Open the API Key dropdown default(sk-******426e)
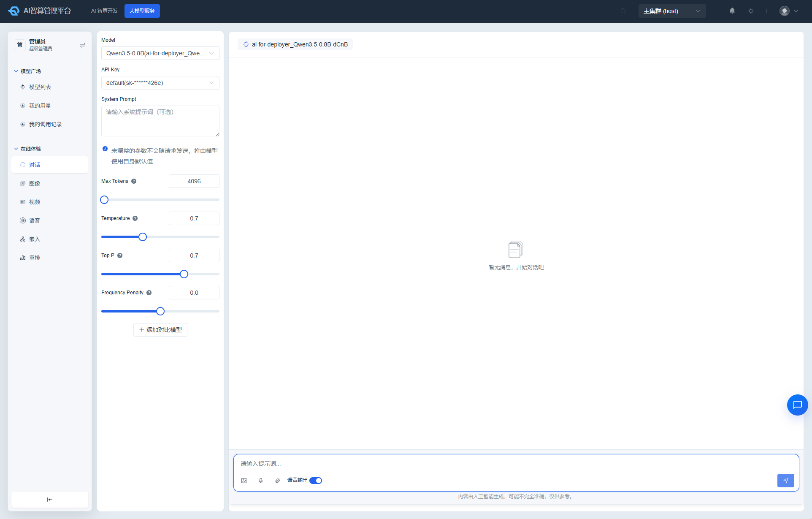Screen dimensions: 812x519 tap(160, 83)
